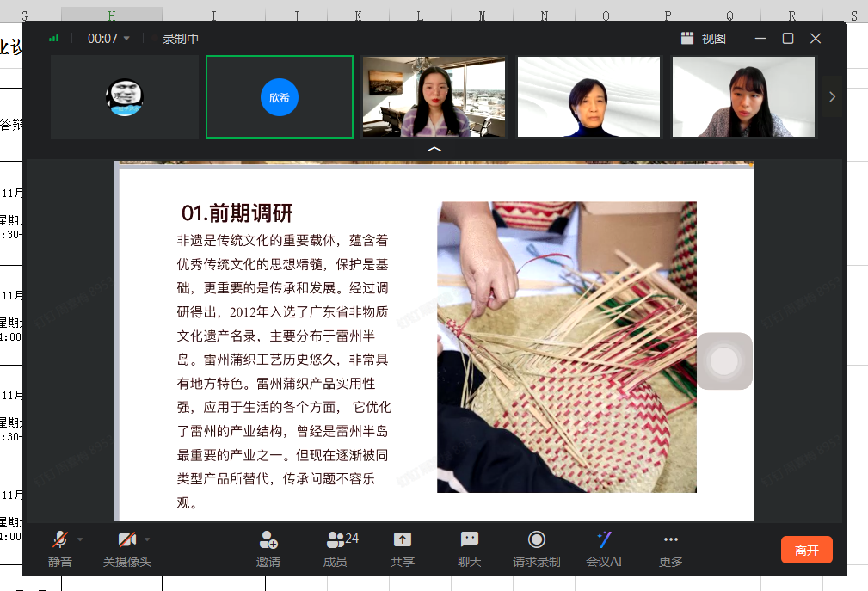The height and width of the screenshot is (591, 868).
Task: Toggle the 关摄像头 camera button
Action: [126, 540]
